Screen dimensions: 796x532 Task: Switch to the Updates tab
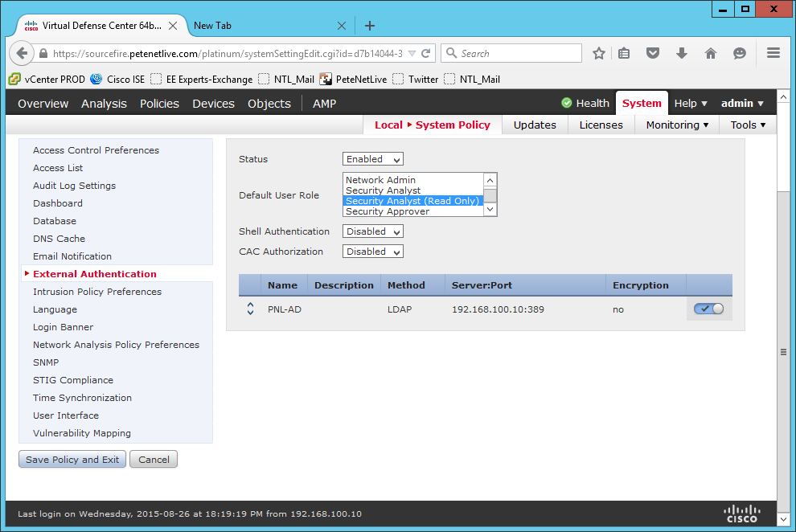pos(535,125)
